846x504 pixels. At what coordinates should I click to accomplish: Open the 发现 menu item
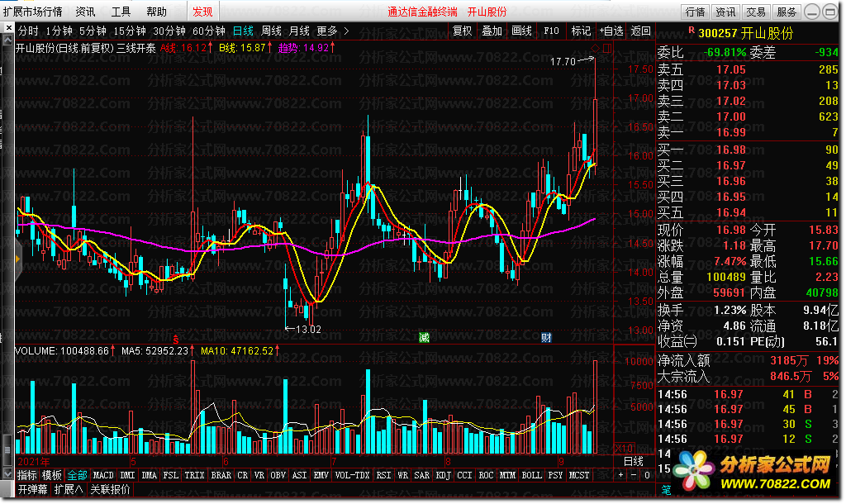pos(203,12)
